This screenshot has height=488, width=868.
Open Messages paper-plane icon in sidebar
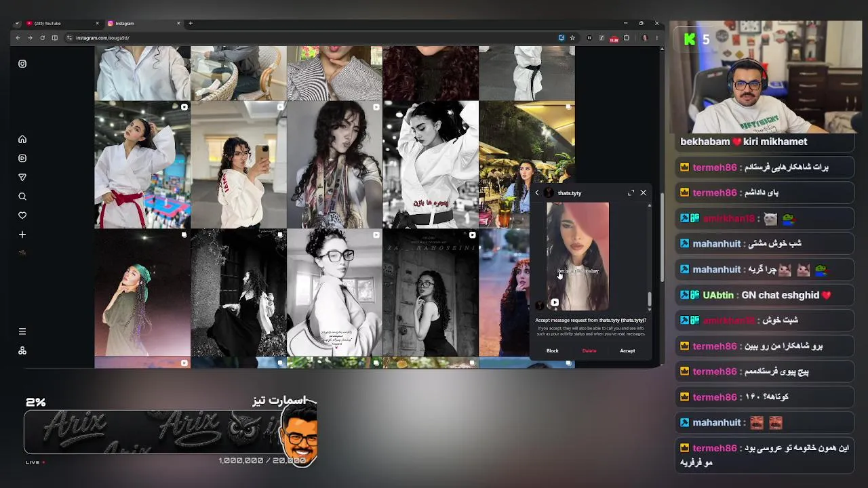[x=22, y=177]
